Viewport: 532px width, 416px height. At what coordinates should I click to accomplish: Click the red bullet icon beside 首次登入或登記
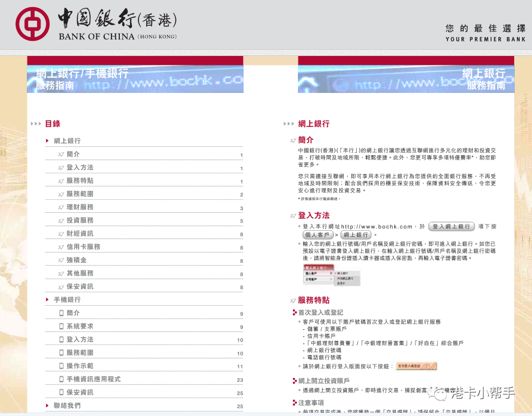[x=295, y=312]
